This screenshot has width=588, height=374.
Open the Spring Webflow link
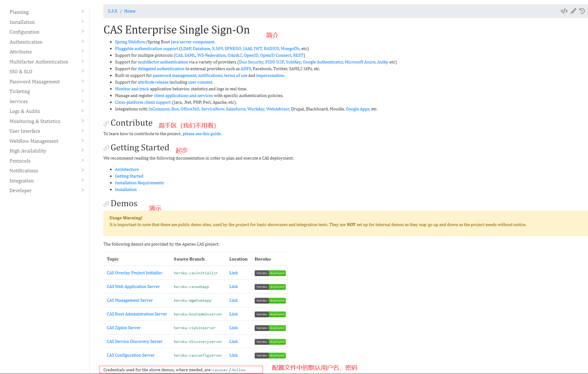(130, 42)
